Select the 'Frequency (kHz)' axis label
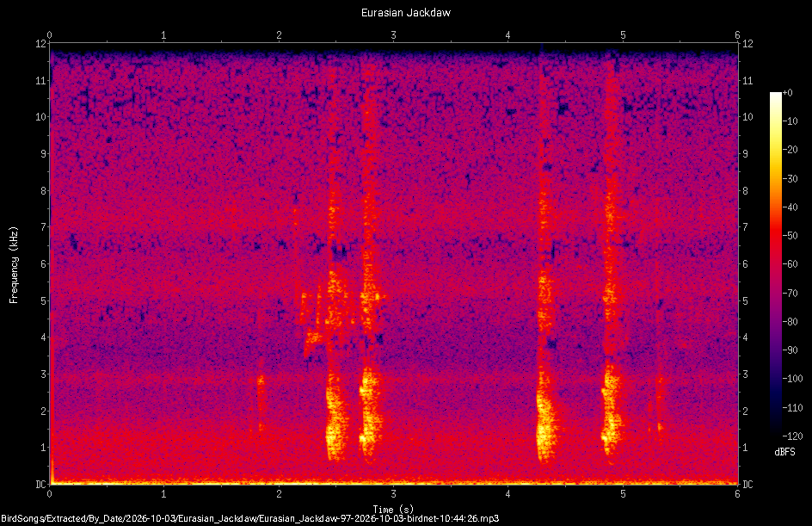812x526 pixels. tap(14, 265)
